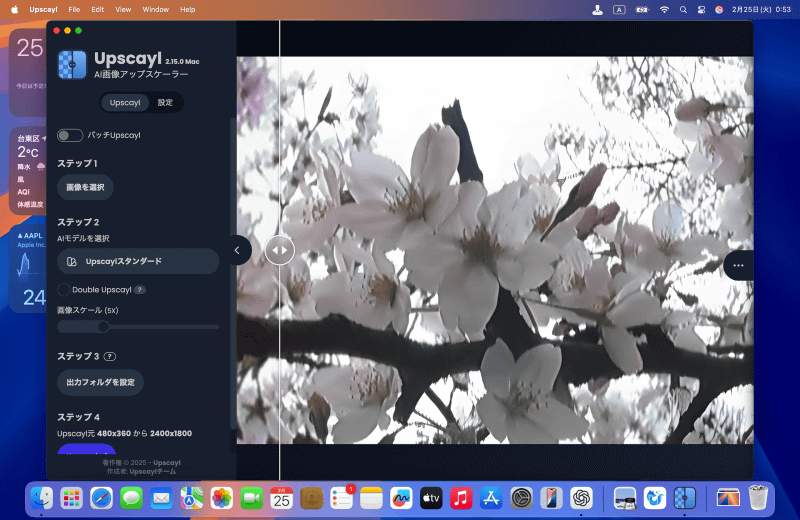The image size is (800, 520).
Task: Open the three-dots more options button
Action: (738, 265)
